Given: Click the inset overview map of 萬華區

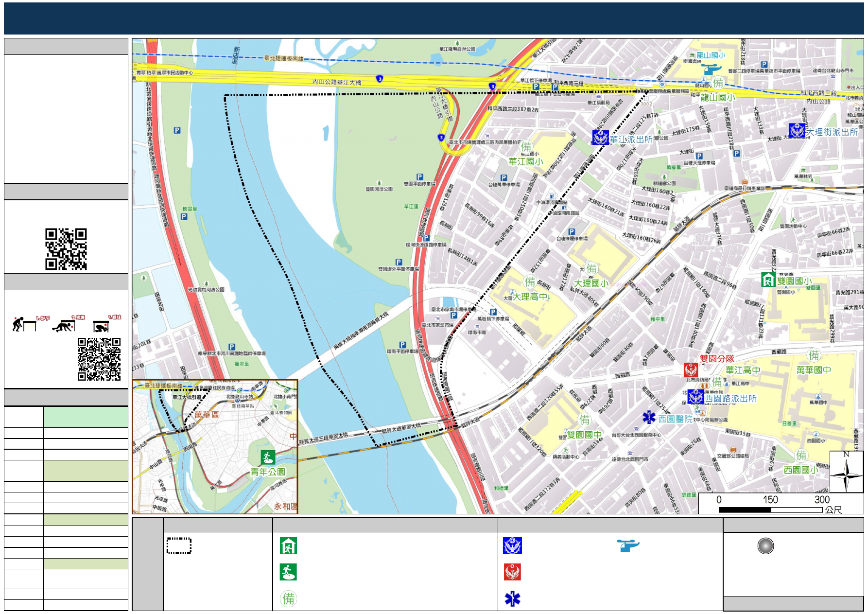Looking at the screenshot, I should pyautogui.click(x=215, y=447).
